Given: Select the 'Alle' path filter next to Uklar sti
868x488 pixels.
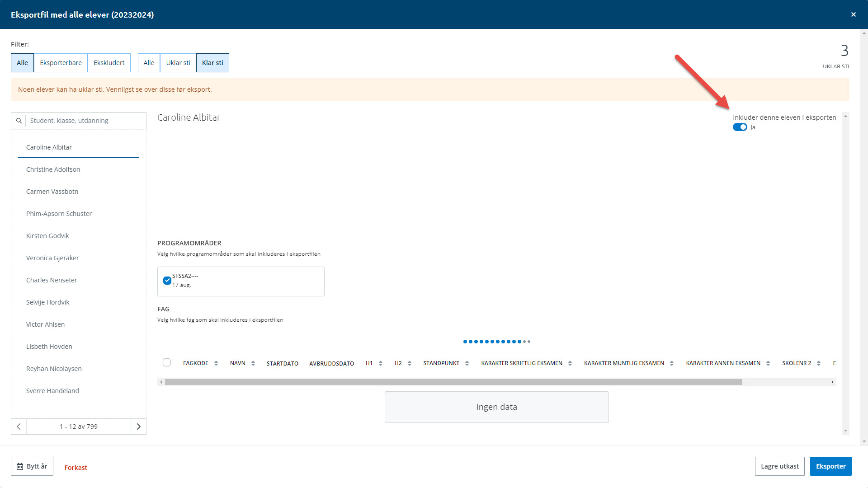Looking at the screenshot, I should point(149,63).
